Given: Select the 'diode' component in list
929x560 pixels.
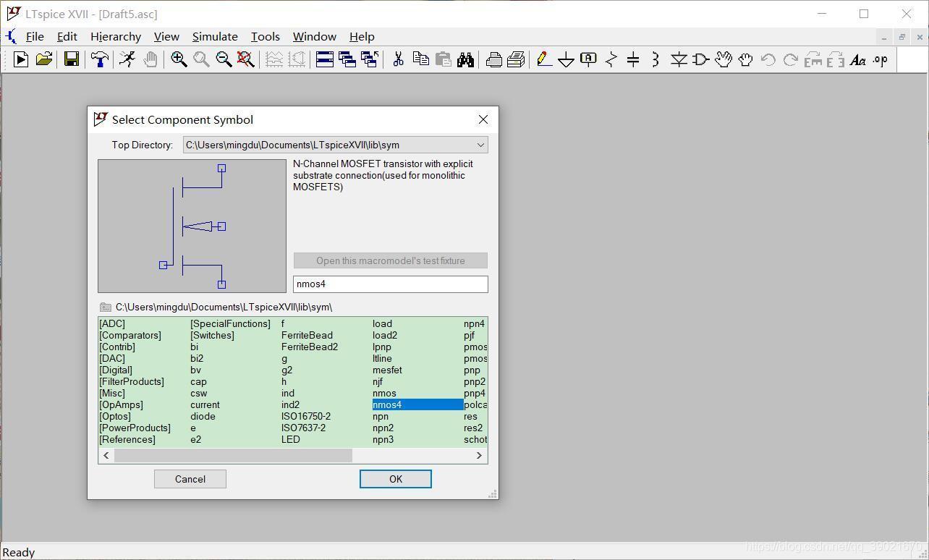Looking at the screenshot, I should pos(203,416).
